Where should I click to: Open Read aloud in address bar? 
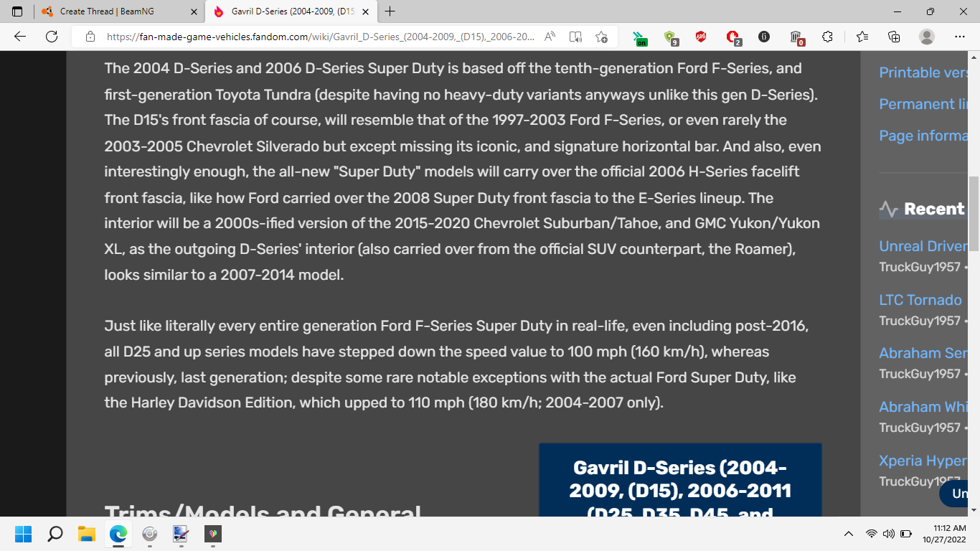[550, 37]
